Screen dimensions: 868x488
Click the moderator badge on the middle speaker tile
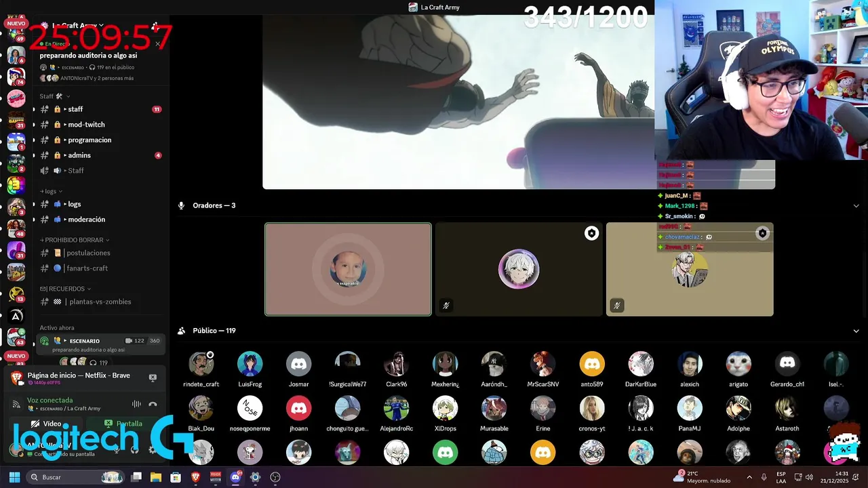coord(591,233)
